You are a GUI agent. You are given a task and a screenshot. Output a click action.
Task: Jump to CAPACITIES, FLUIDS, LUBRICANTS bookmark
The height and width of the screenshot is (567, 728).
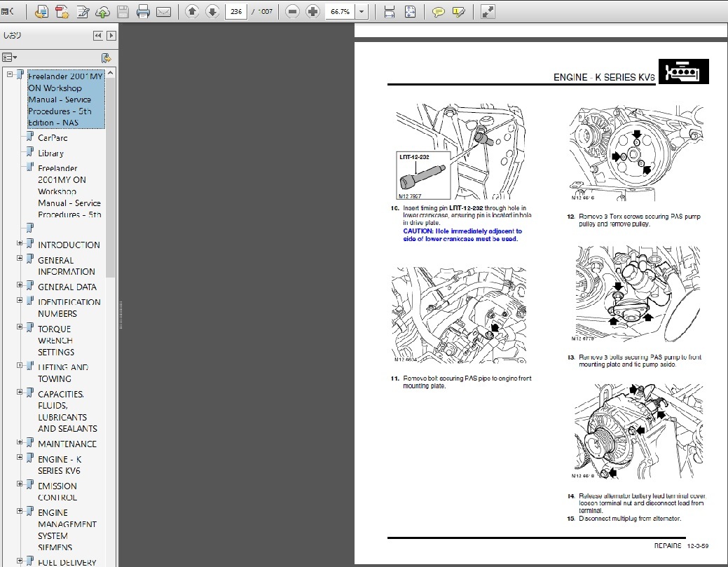pos(67,411)
